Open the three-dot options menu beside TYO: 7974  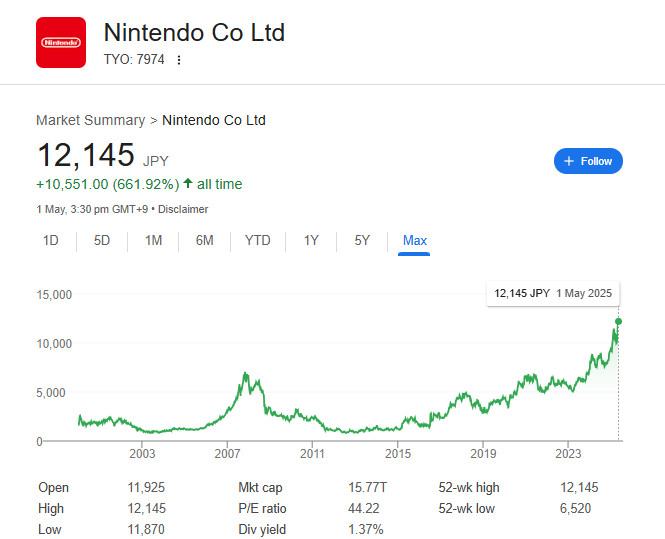coord(179,60)
